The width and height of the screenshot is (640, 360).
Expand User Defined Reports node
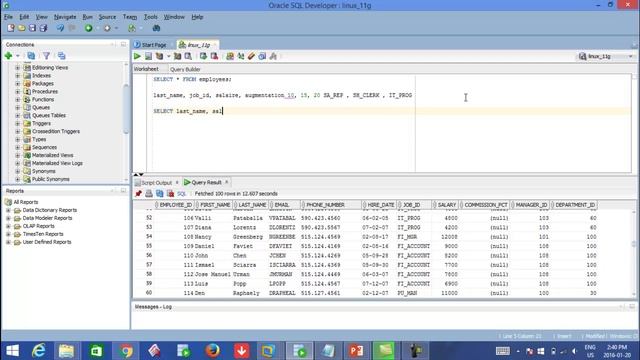8,242
